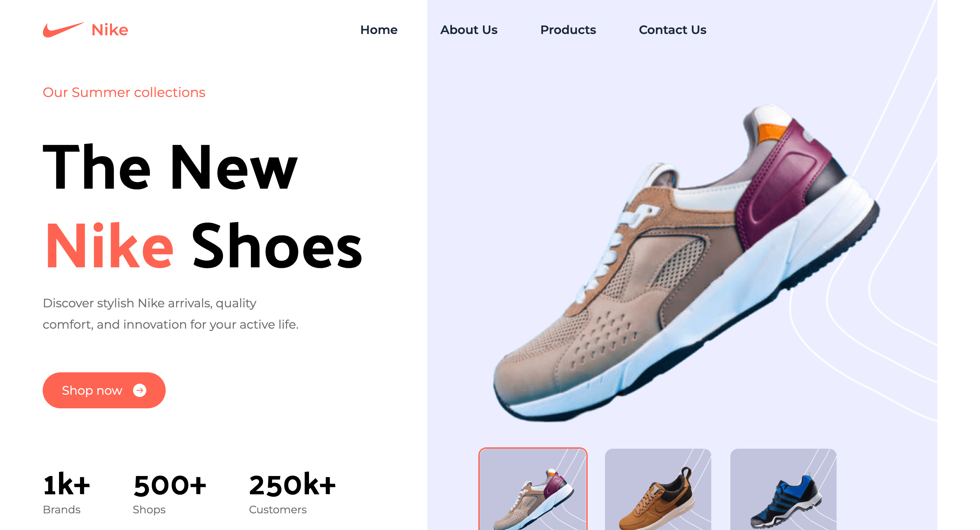Open the Home nav link
This screenshot has width=980, height=530.
coord(379,30)
